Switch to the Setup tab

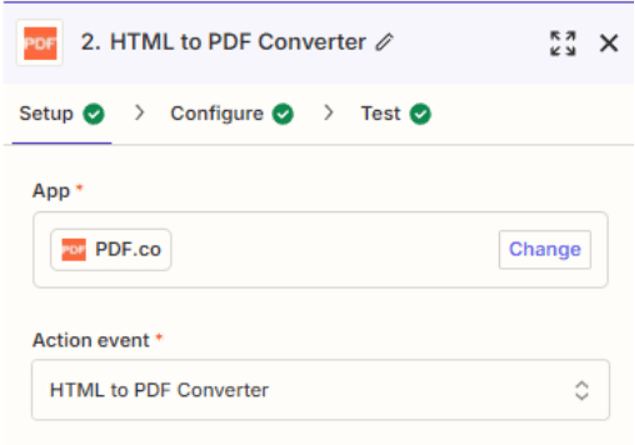pos(62,113)
